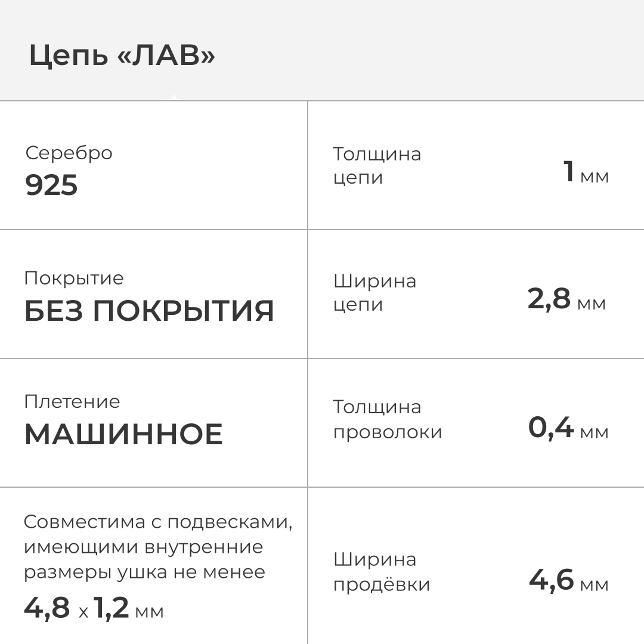The height and width of the screenshot is (644, 644).
Task: Click the «925» silver hallmark value
Action: [x=51, y=185]
